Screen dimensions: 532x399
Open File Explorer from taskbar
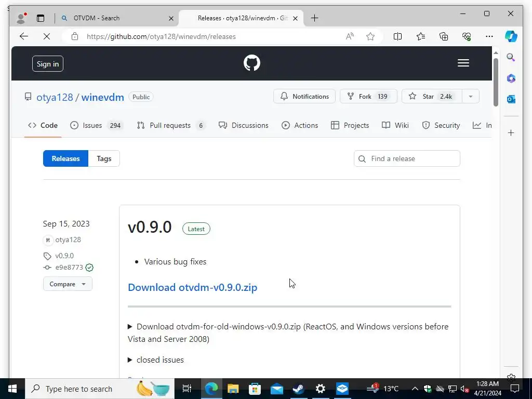(x=233, y=389)
